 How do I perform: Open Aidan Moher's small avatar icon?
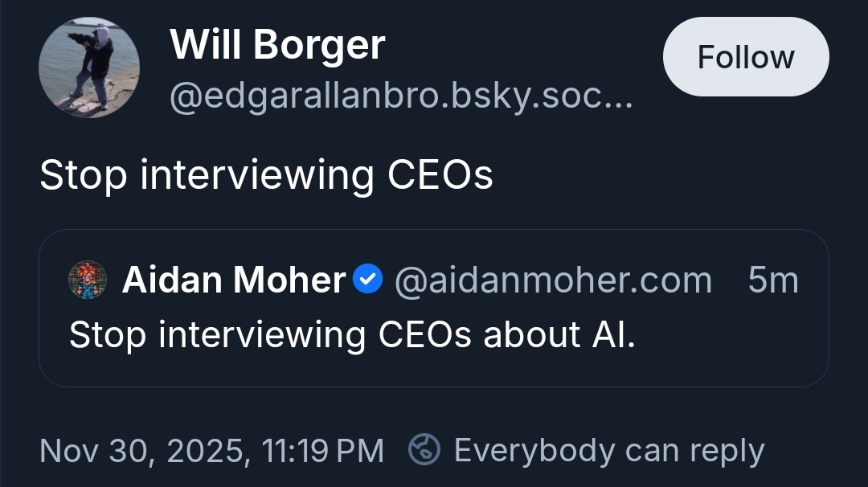pyautogui.click(x=88, y=280)
